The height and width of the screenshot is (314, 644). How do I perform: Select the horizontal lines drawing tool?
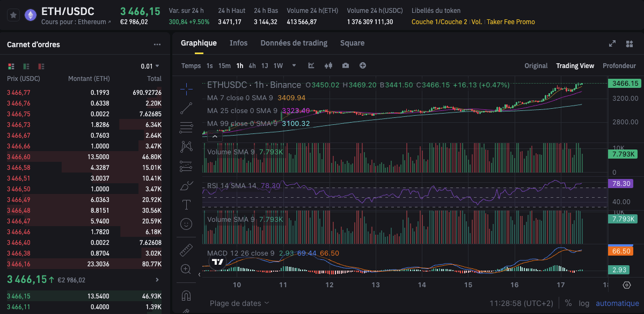(186, 127)
